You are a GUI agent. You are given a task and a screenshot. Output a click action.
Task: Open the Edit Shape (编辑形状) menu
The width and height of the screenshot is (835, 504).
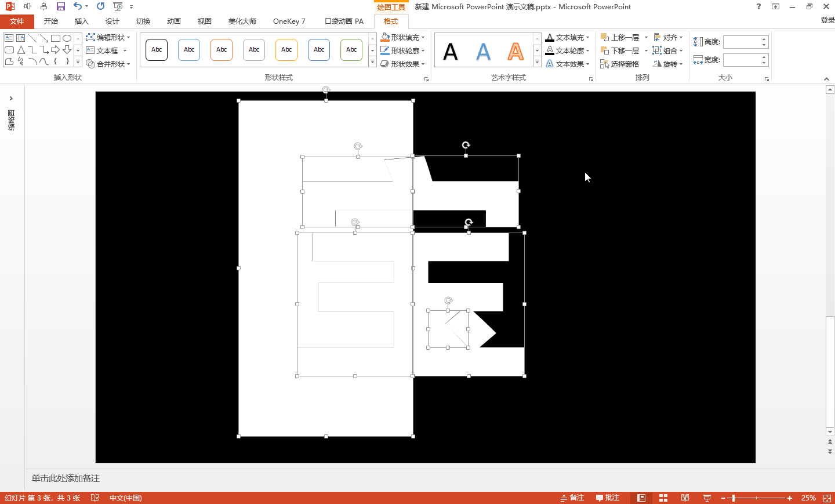click(x=108, y=37)
